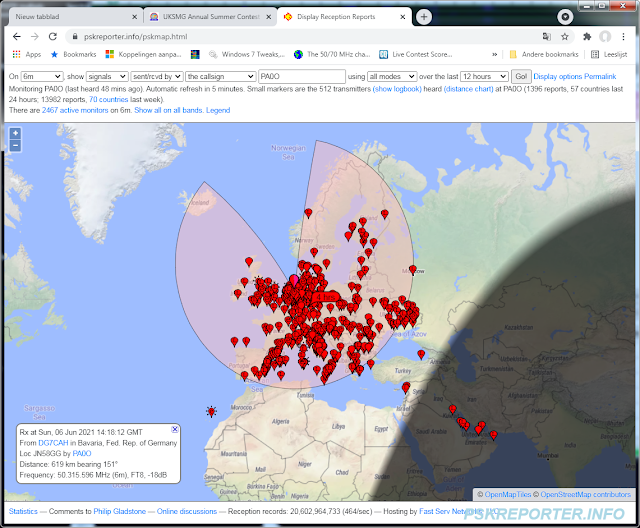The image size is (640, 528).
Task: Open the Permalink link
Action: click(x=600, y=76)
